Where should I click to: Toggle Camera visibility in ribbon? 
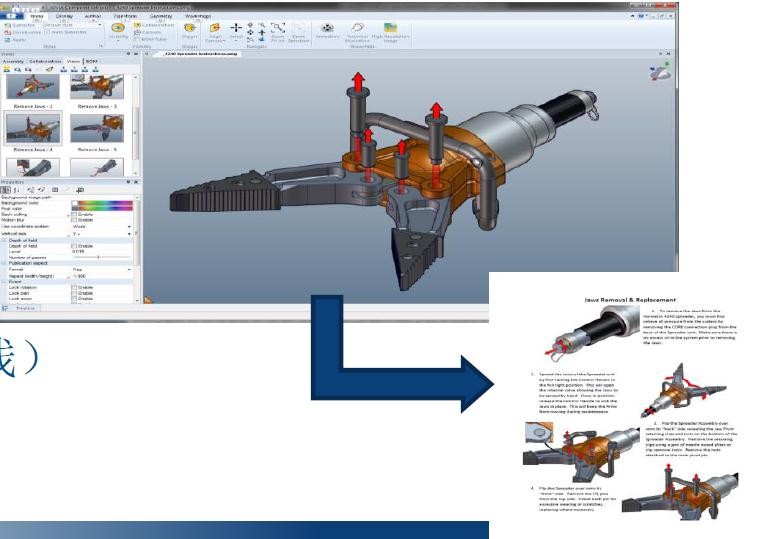point(148,32)
